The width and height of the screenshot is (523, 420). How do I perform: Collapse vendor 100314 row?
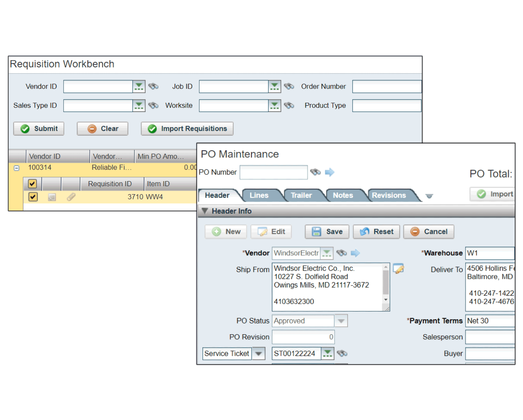[17, 168]
